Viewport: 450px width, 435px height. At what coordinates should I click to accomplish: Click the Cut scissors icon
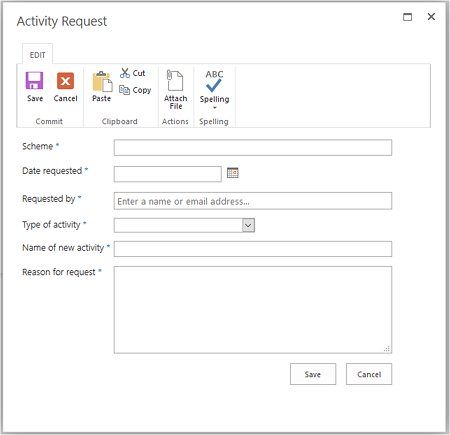pyautogui.click(x=125, y=73)
